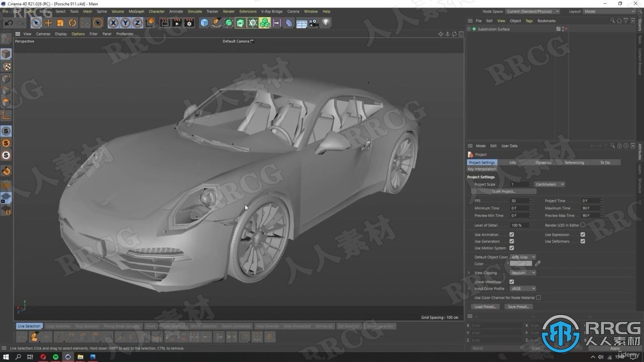The width and height of the screenshot is (644, 362).
Task: Open the viewport Cameras menu
Action: 43,34
